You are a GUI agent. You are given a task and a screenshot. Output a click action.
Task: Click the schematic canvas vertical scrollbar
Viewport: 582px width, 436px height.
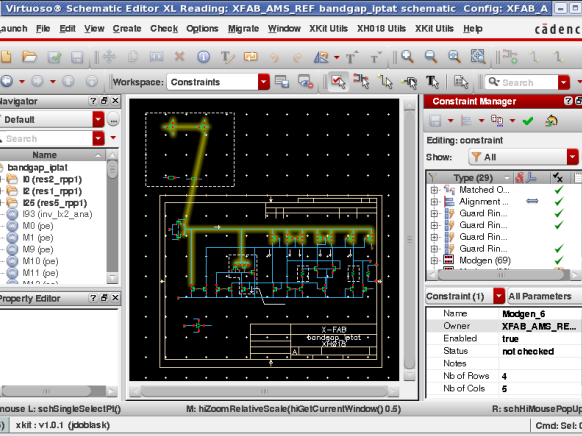click(409, 239)
